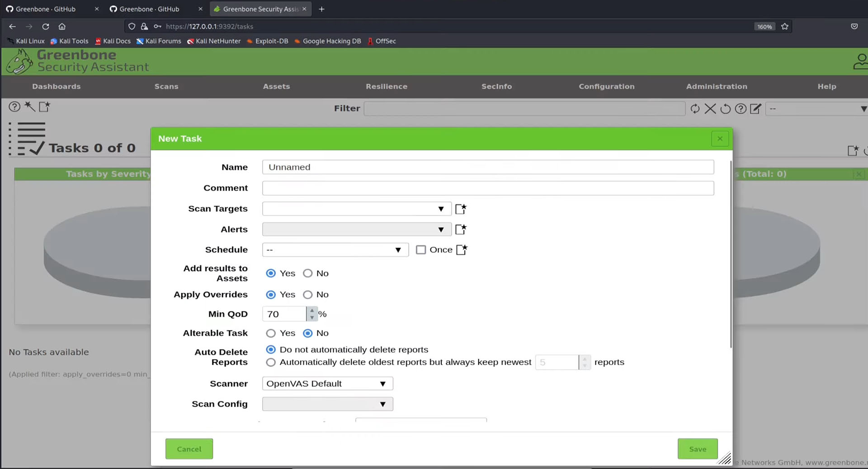This screenshot has height=469, width=868.
Task: Click the task Name input field
Action: (488, 167)
